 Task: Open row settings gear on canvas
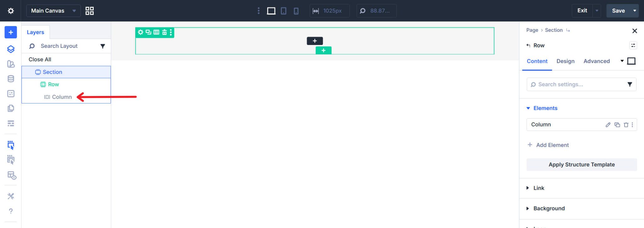tap(141, 32)
